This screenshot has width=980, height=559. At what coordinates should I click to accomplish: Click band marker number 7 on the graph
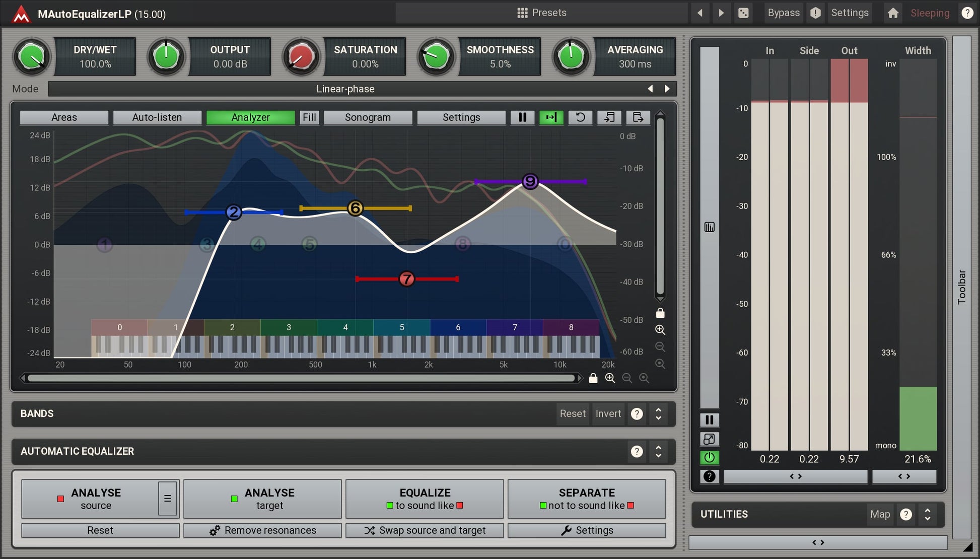407,279
